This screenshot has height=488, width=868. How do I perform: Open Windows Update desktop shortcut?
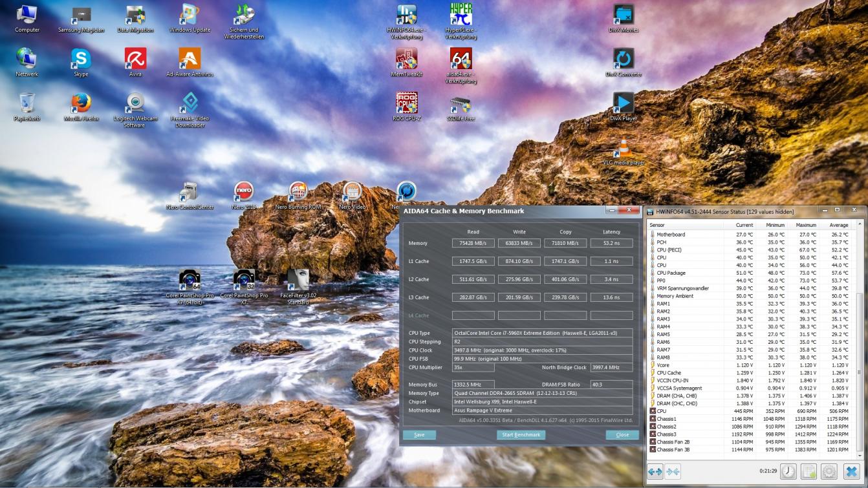190,18
